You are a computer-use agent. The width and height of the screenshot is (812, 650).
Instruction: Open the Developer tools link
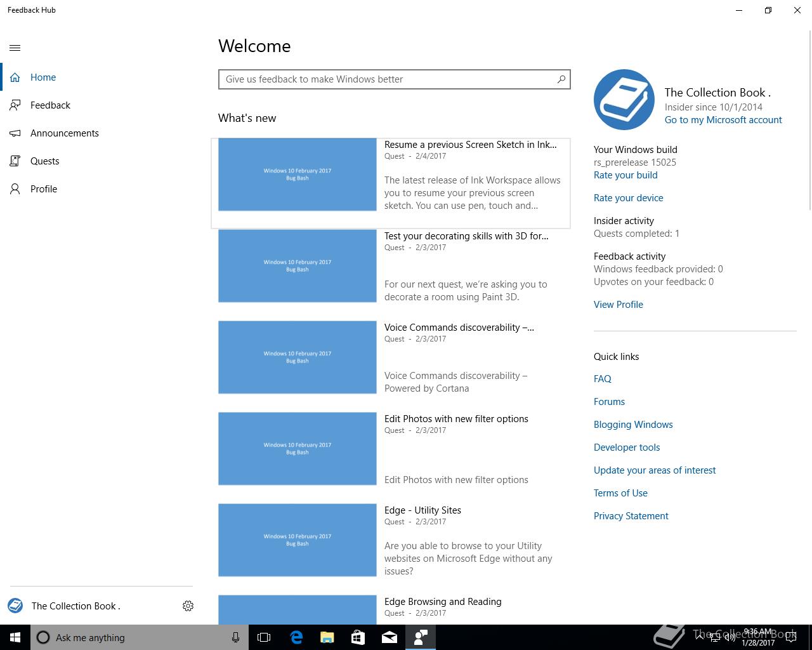point(627,448)
